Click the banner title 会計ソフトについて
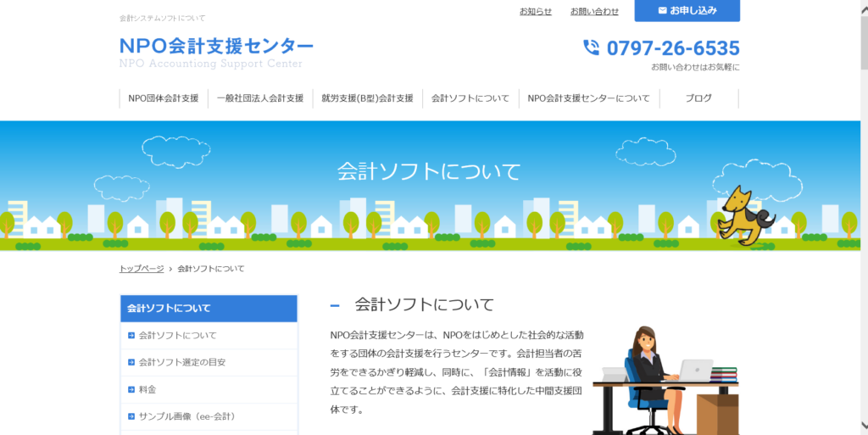 point(429,171)
